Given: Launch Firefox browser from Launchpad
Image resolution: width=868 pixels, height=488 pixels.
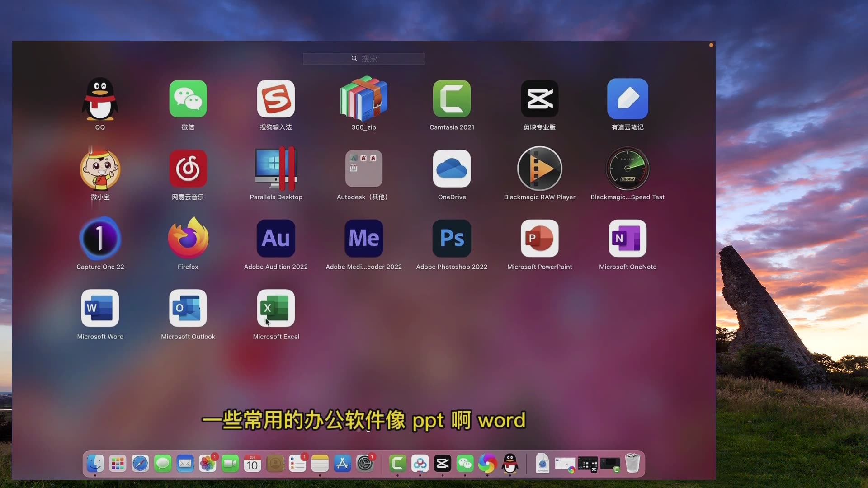Looking at the screenshot, I should 188,238.
